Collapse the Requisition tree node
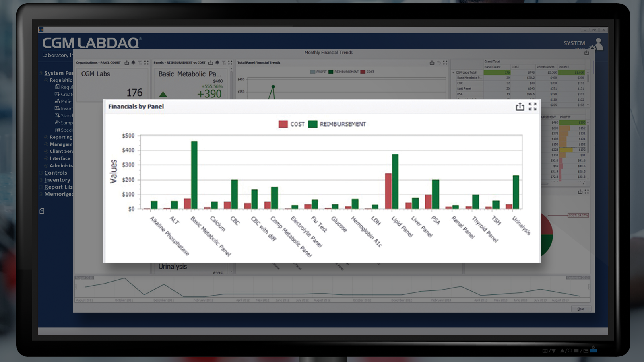 (46, 80)
